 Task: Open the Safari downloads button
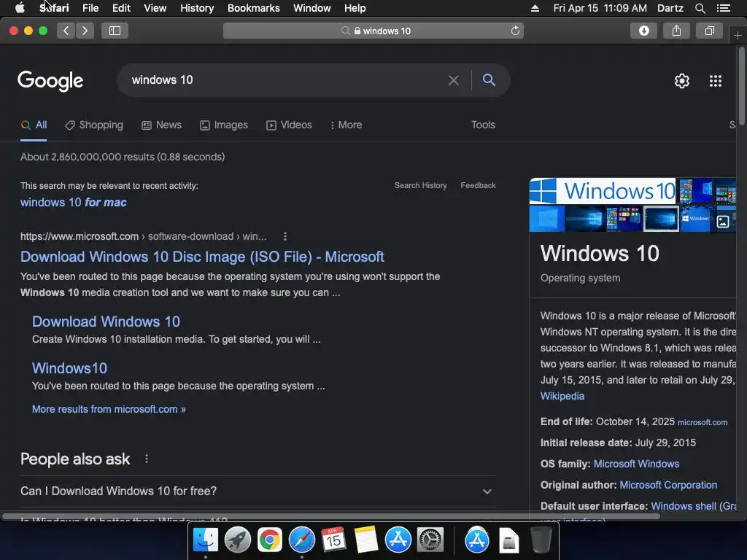(643, 31)
